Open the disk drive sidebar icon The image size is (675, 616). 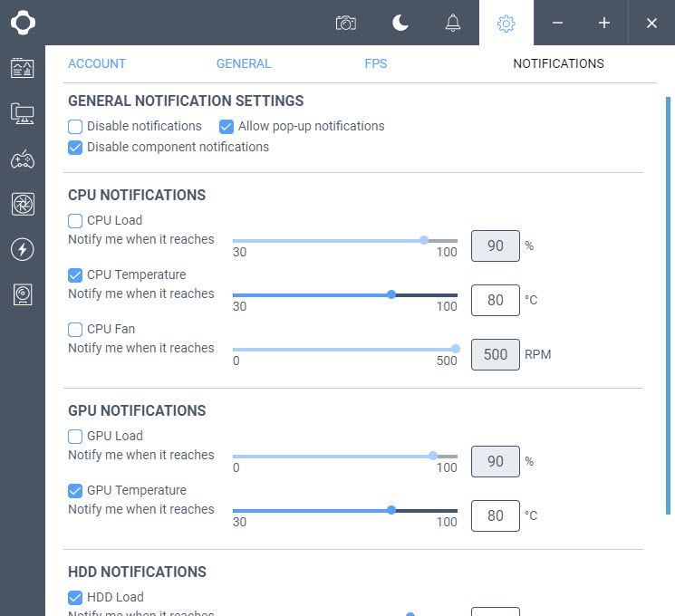23,295
